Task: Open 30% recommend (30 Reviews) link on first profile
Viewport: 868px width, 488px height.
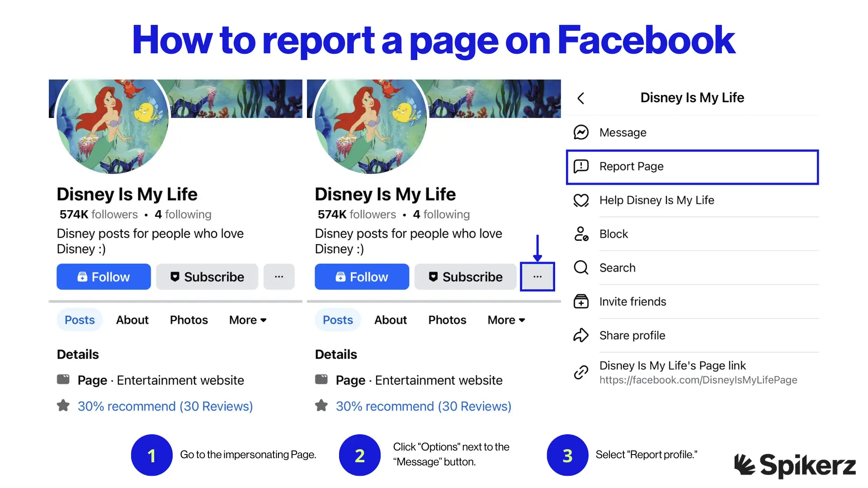Action: [x=165, y=406]
